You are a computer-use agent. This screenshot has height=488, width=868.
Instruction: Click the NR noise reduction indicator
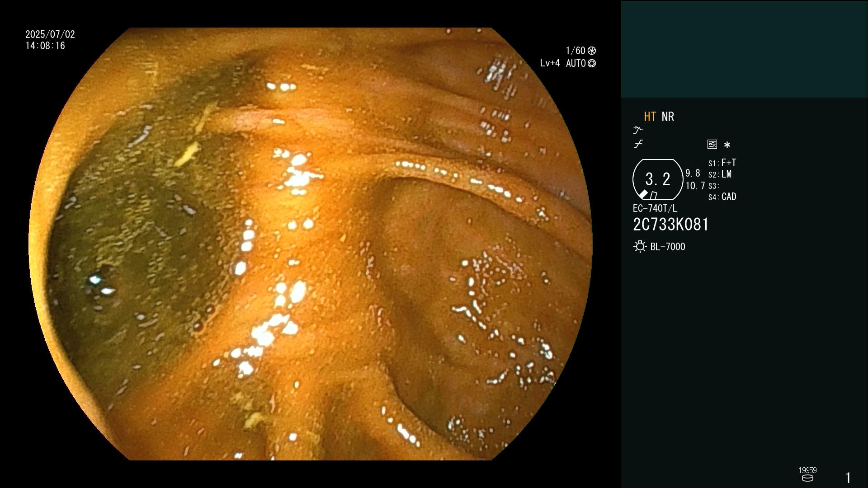668,117
